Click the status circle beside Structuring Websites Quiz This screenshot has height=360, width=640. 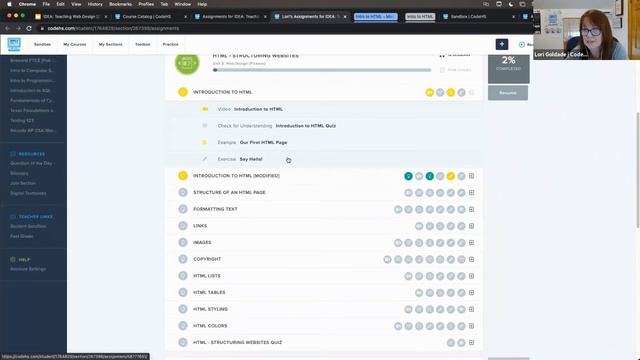tap(183, 342)
